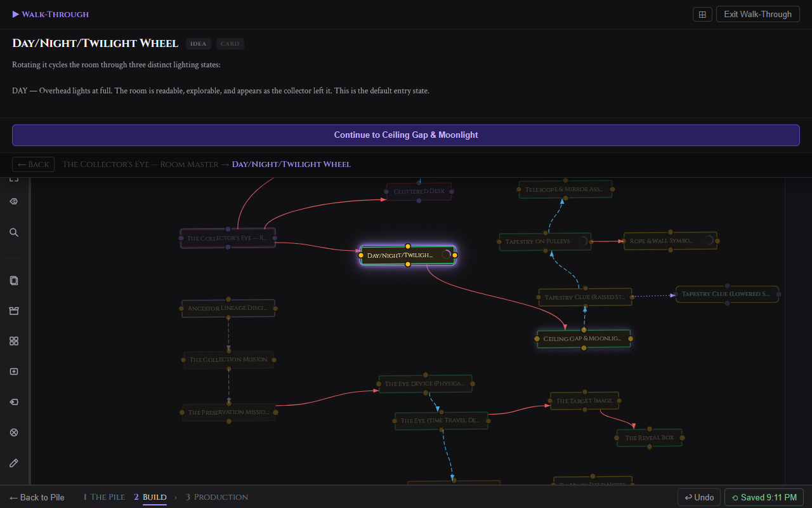Undo the last action

[699, 497]
